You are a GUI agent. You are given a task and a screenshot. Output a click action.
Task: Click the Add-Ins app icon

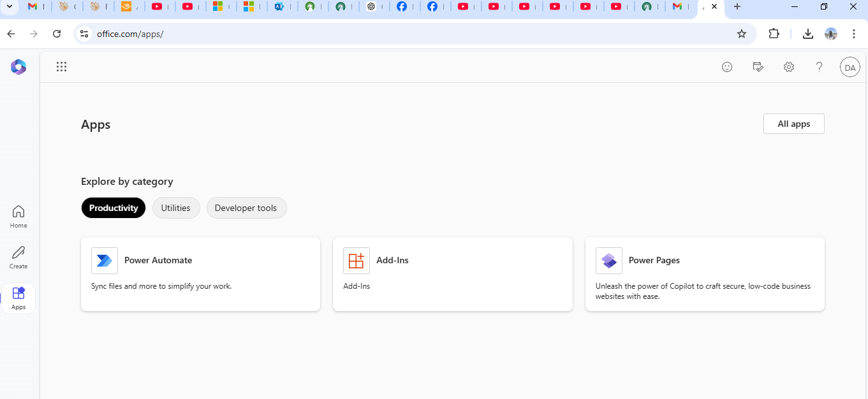coord(357,261)
